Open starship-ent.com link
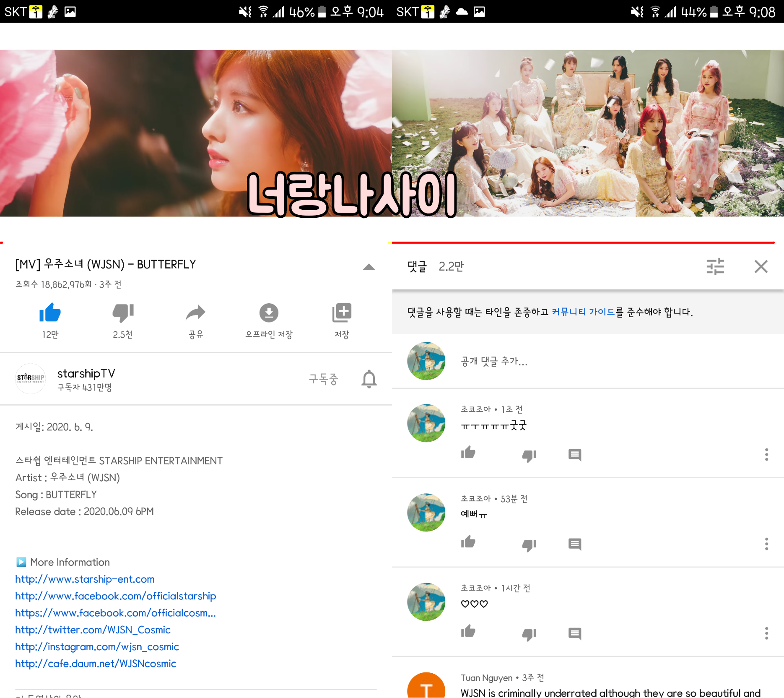This screenshot has height=698, width=784. 85,579
